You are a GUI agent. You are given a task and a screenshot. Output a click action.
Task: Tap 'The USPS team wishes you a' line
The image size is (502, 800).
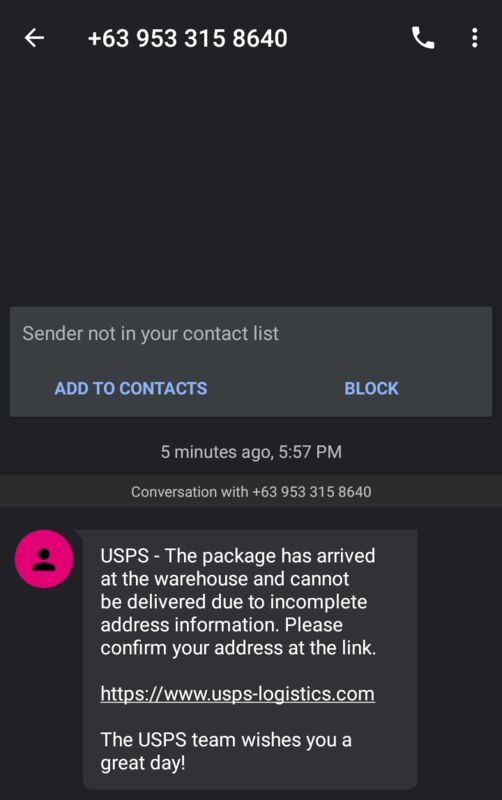click(226, 740)
